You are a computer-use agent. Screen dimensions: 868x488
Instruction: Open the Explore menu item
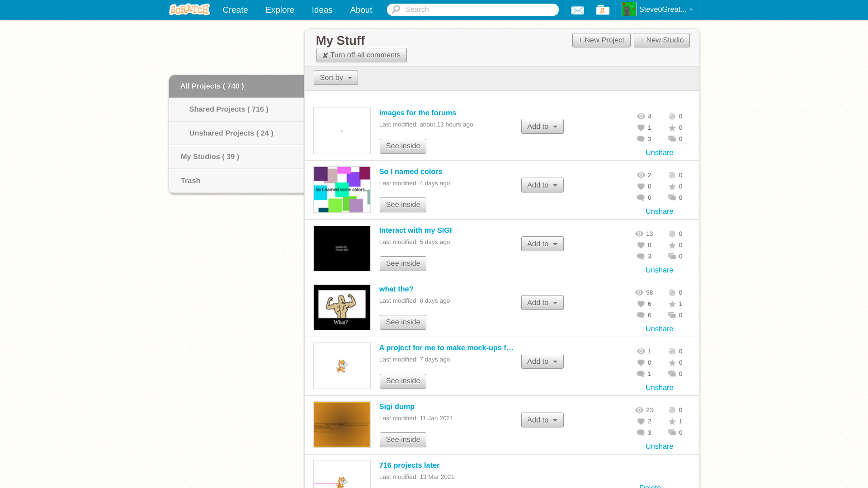280,10
